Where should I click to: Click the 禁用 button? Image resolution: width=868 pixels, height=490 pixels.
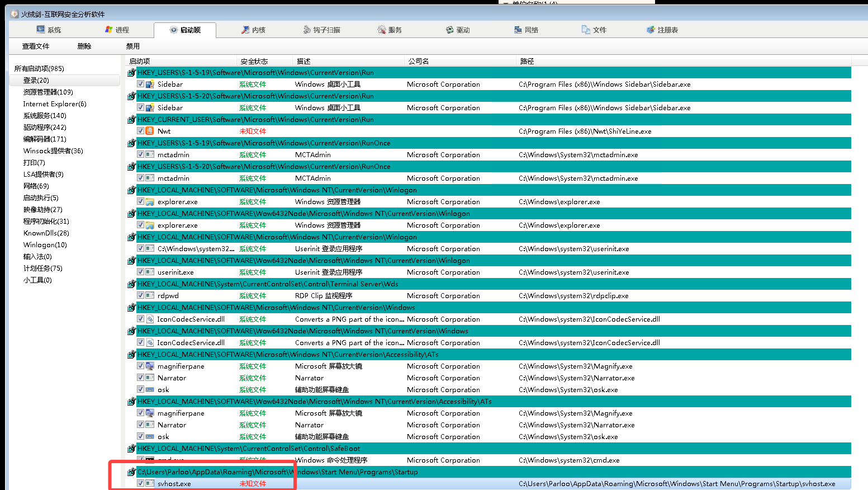pyautogui.click(x=132, y=46)
